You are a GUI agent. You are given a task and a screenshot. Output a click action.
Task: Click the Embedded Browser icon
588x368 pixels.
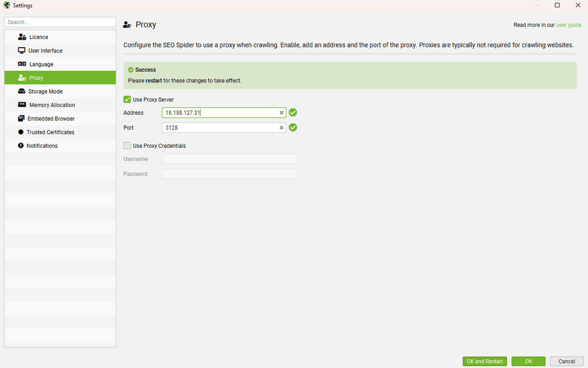pos(21,118)
